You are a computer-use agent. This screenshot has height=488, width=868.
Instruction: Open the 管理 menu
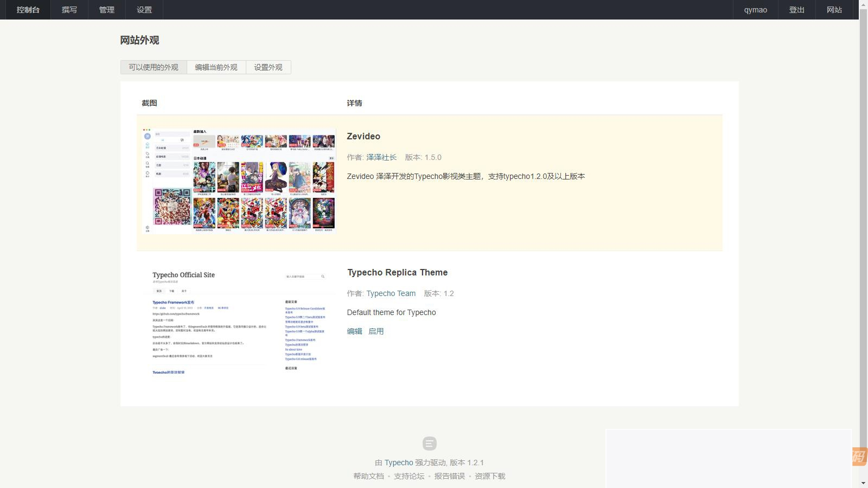[106, 9]
